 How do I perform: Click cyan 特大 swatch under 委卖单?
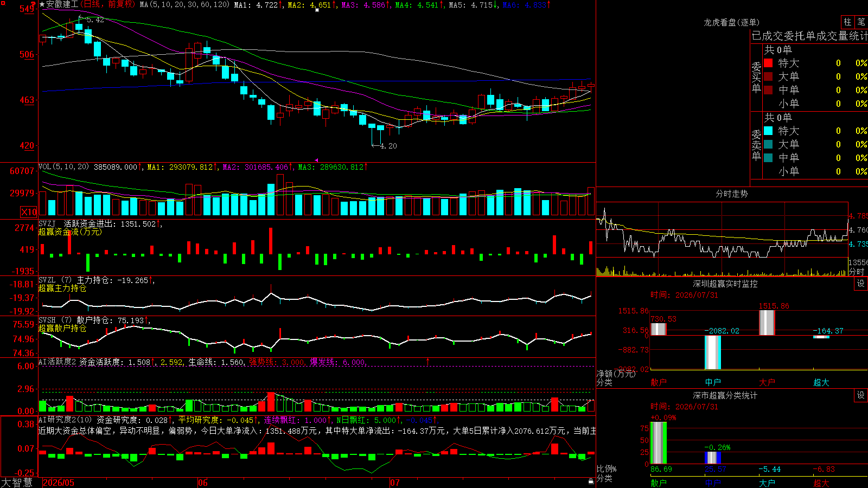[x=768, y=131]
